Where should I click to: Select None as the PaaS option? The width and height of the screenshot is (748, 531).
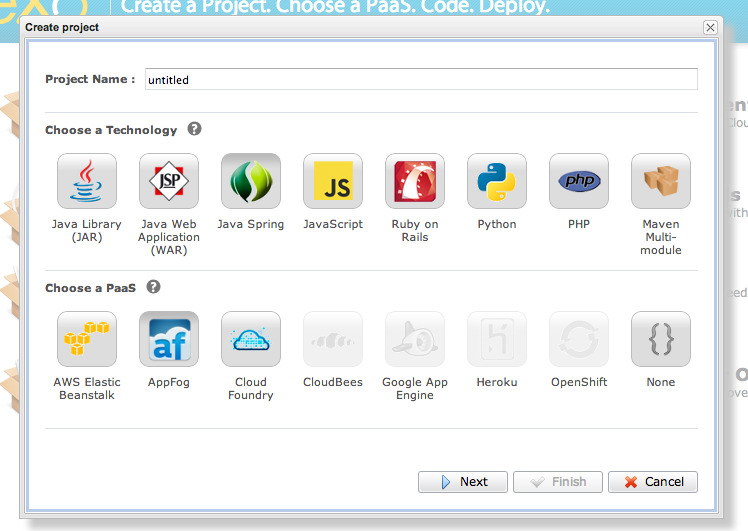coord(661,339)
